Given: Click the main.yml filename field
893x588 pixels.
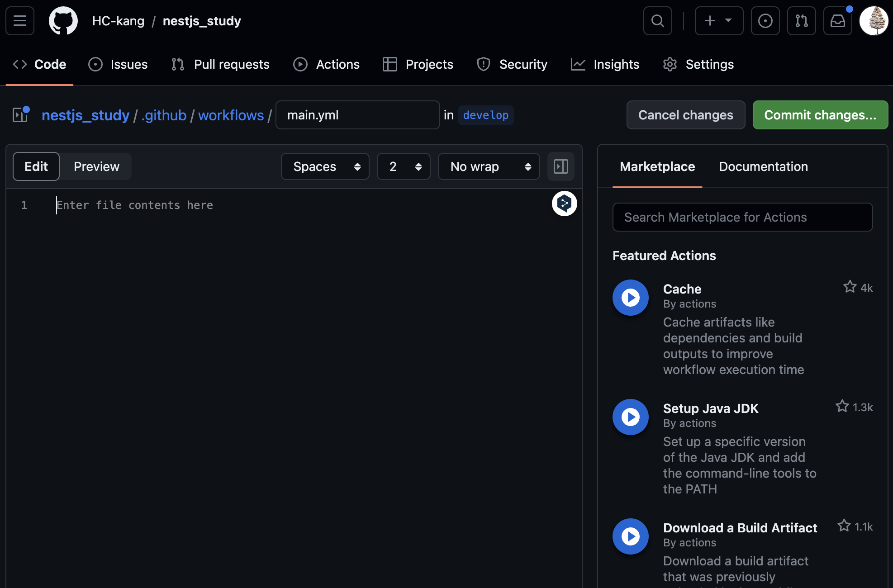Looking at the screenshot, I should tap(357, 115).
